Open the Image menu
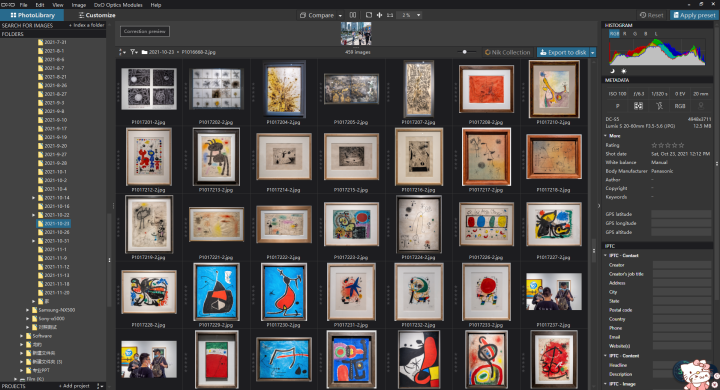The width and height of the screenshot is (720, 390). (79, 5)
